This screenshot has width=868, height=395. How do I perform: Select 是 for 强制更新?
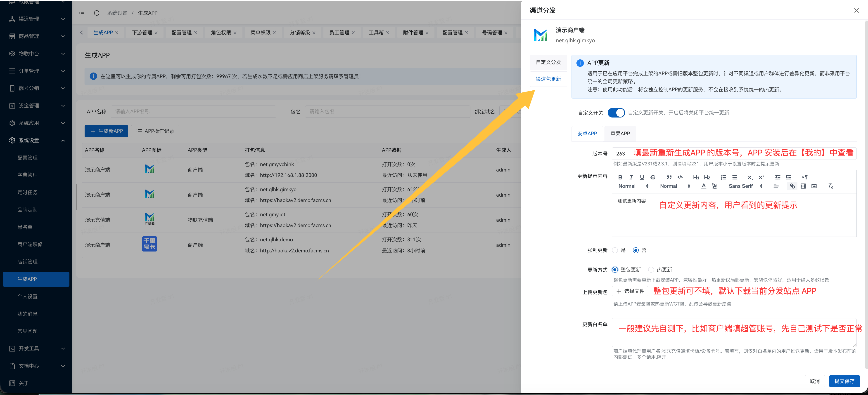tap(615, 250)
